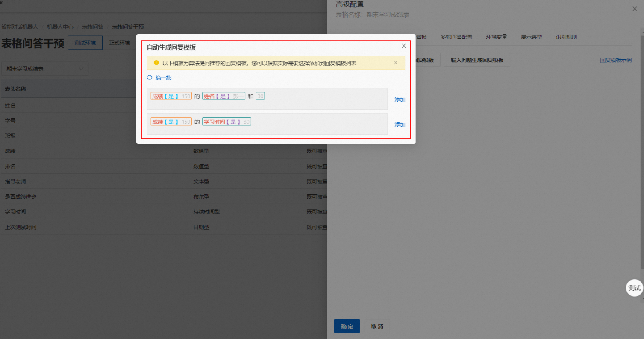Click the dialog title 自动生成回复模板

171,47
